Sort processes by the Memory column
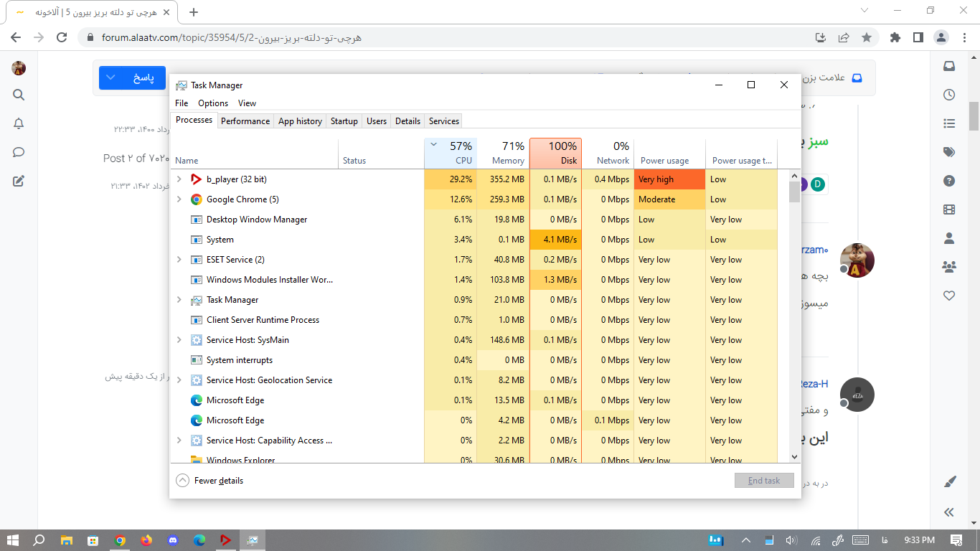Image resolution: width=980 pixels, height=551 pixels. point(503,154)
